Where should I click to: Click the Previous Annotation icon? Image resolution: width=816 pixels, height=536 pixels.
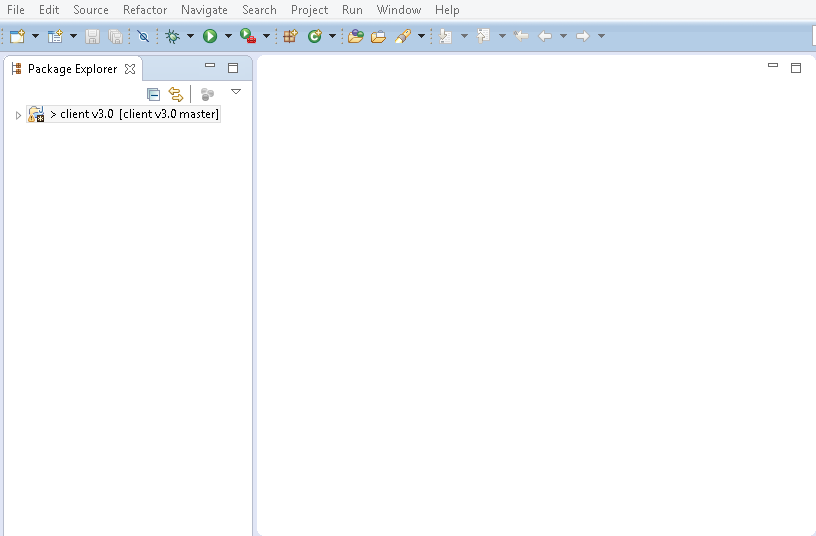pos(483,36)
